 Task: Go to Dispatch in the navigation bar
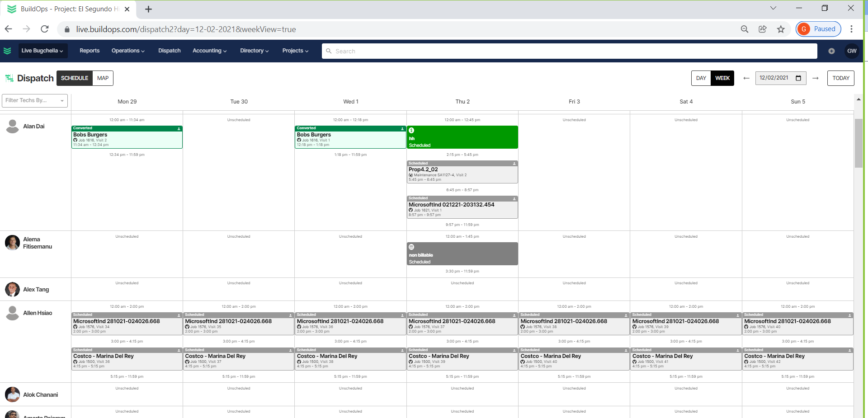point(169,51)
